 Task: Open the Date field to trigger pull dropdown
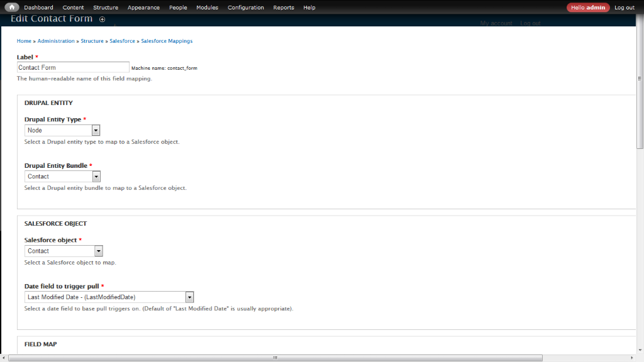109,297
